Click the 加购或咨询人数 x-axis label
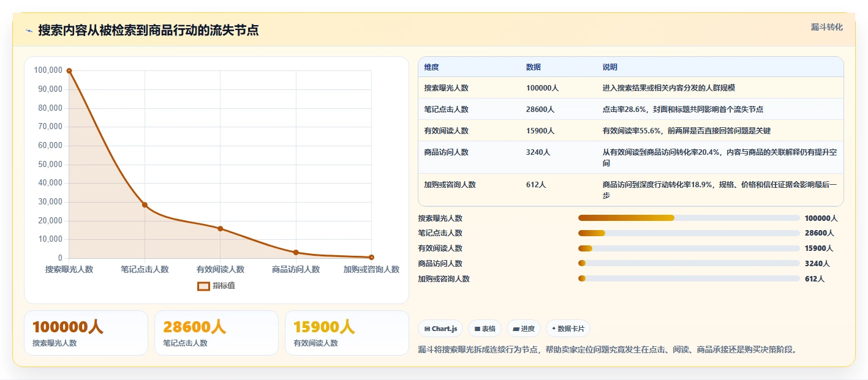 (371, 269)
